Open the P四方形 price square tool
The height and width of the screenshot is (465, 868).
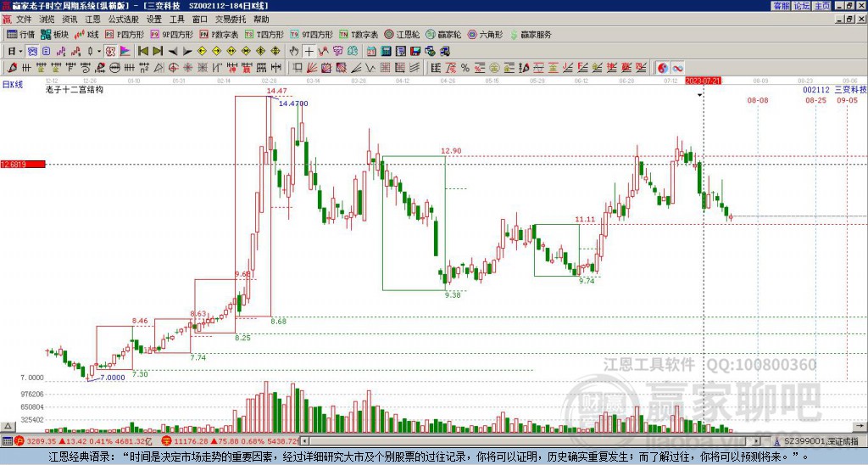click(125, 34)
